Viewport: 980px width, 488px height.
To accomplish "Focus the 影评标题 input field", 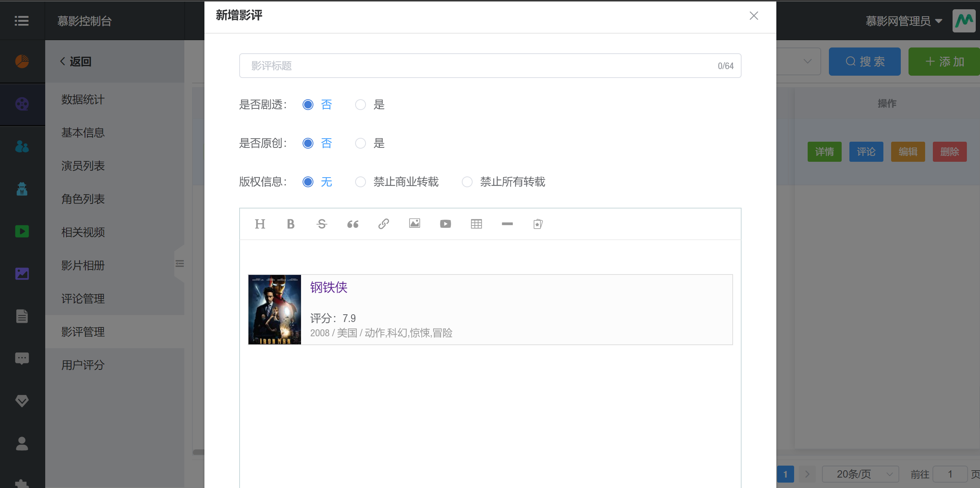I will point(490,66).
